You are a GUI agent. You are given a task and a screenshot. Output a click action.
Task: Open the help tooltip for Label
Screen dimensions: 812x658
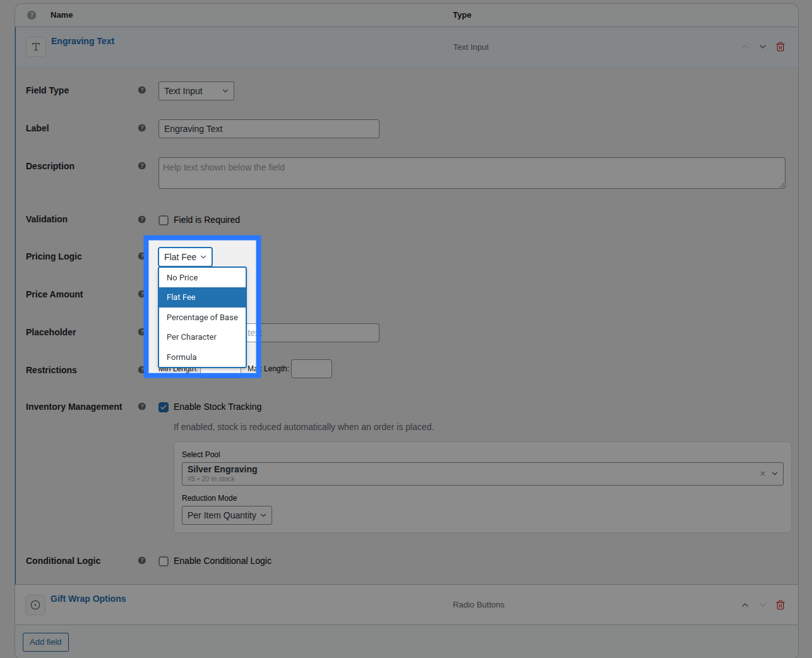[142, 128]
